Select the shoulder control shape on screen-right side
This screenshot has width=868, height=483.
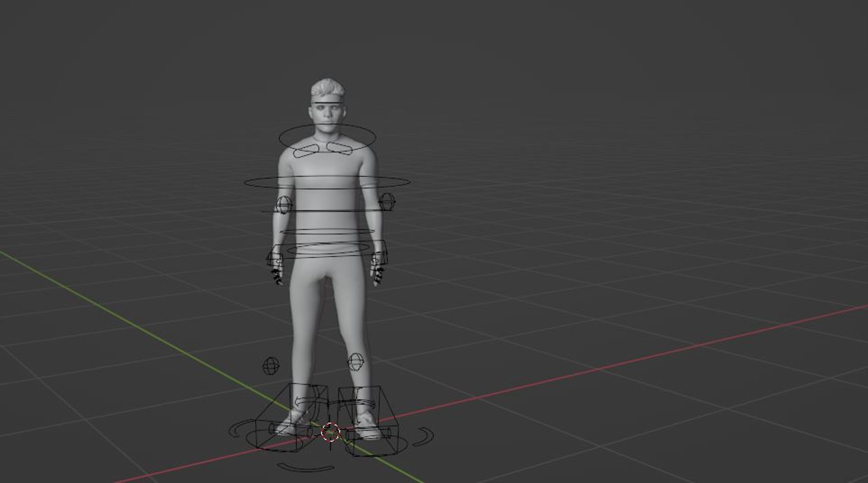340,149
